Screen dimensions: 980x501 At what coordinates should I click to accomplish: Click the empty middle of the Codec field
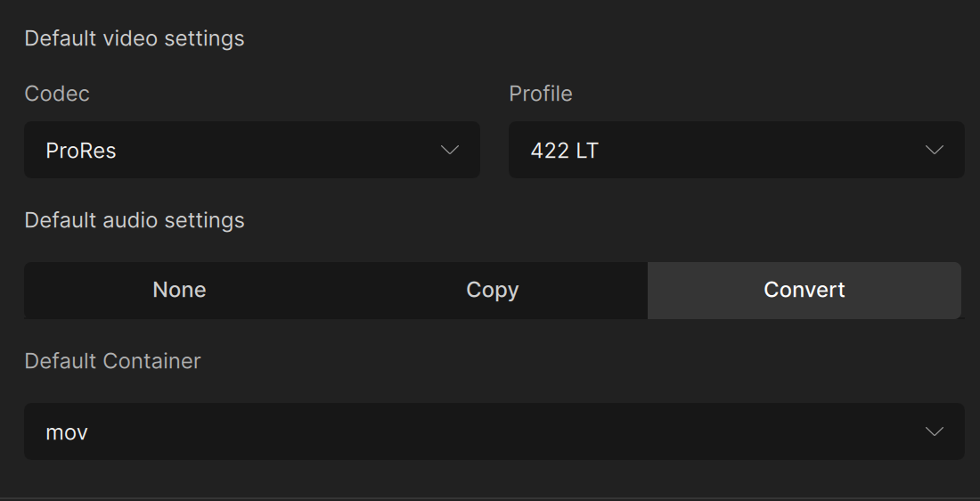(267, 150)
